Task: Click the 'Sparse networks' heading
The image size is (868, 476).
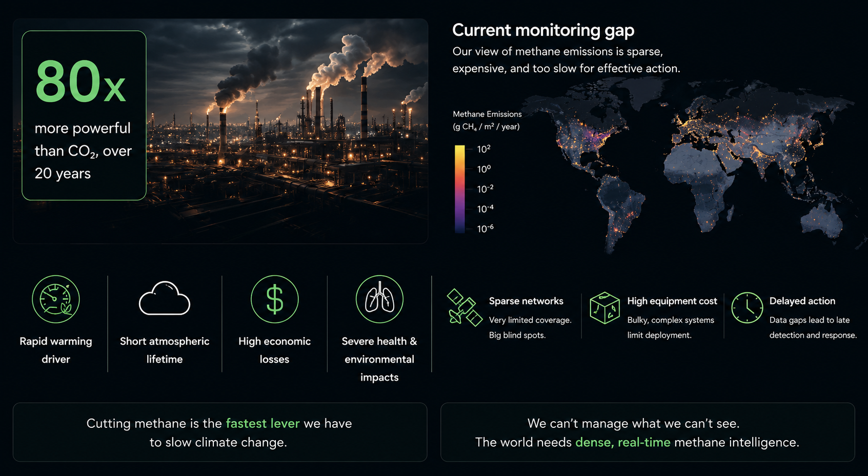Action: pos(526,301)
